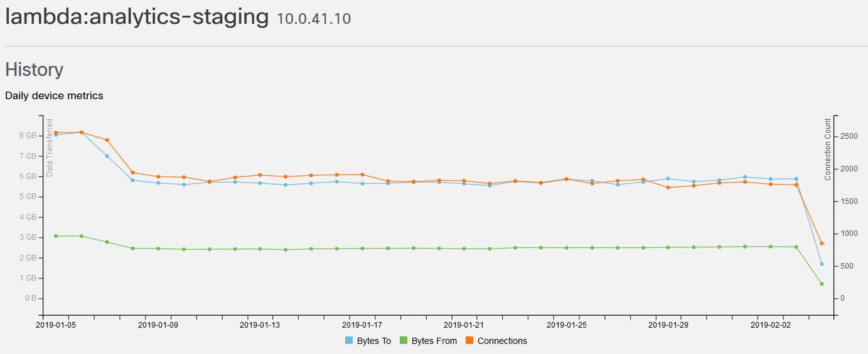The width and height of the screenshot is (868, 354).
Task: Click the History section heading
Action: pyautogui.click(x=34, y=69)
